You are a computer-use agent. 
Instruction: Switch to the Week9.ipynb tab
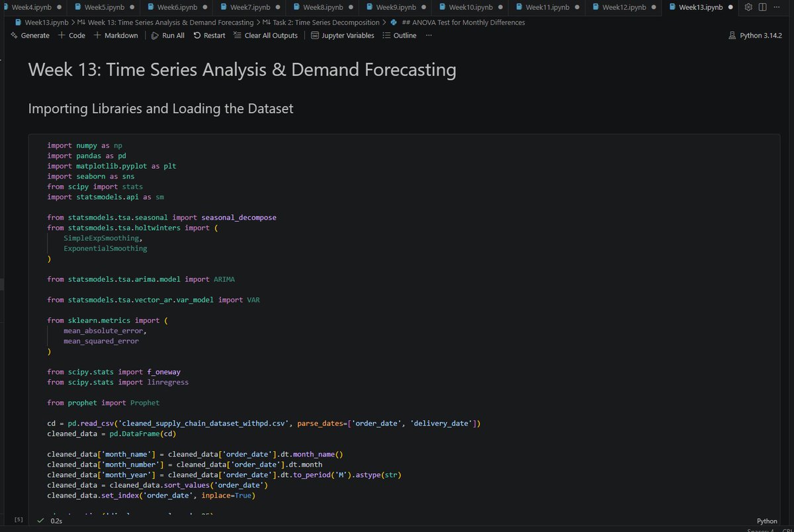click(395, 7)
